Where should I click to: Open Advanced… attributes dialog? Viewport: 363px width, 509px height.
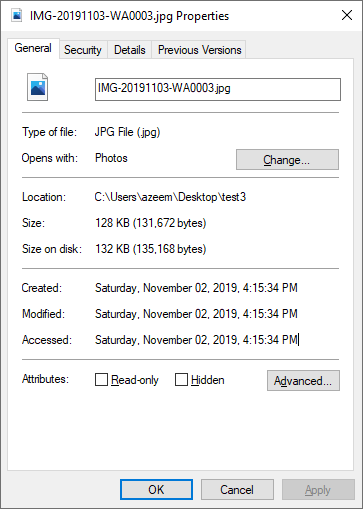click(x=303, y=380)
